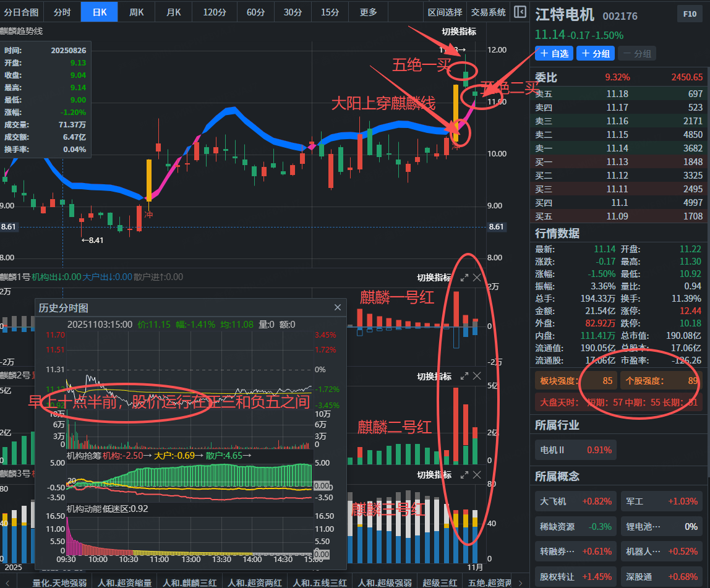Add stock to 自选 watchlist
This screenshot has height=588, width=710.
coord(554,54)
